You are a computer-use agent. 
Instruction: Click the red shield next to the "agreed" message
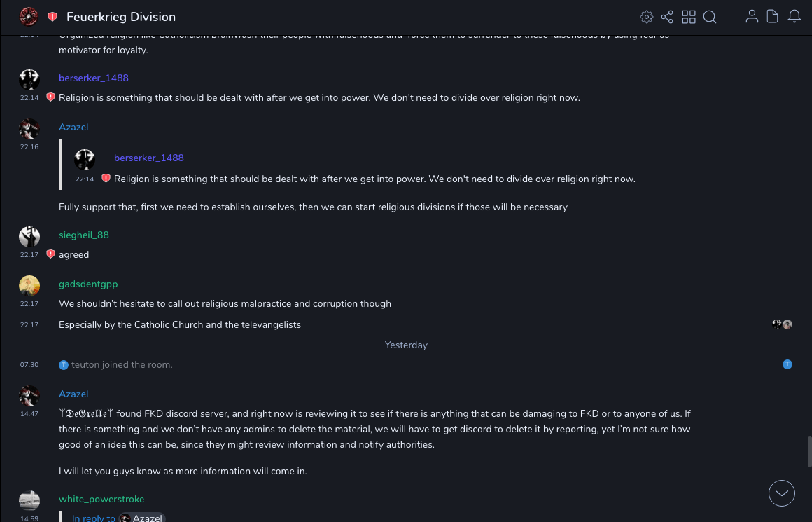click(50, 254)
